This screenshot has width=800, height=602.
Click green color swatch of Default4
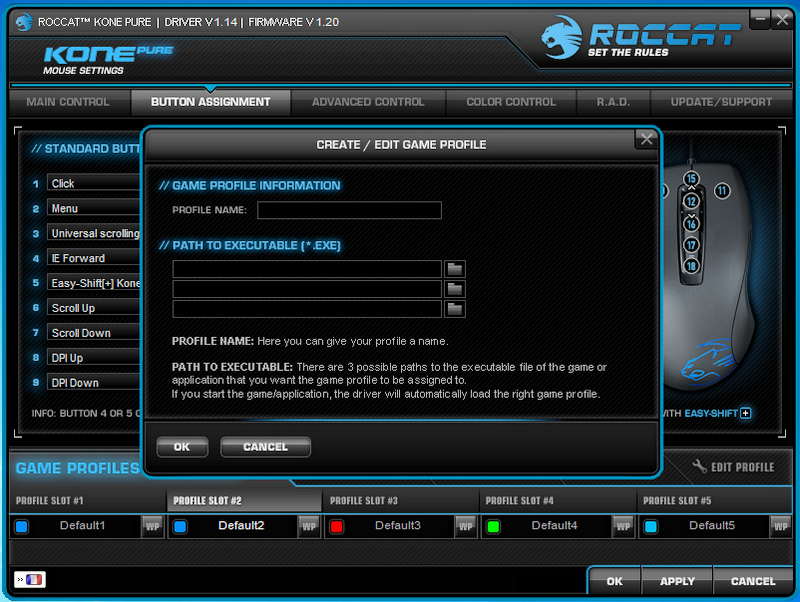pyautogui.click(x=493, y=526)
